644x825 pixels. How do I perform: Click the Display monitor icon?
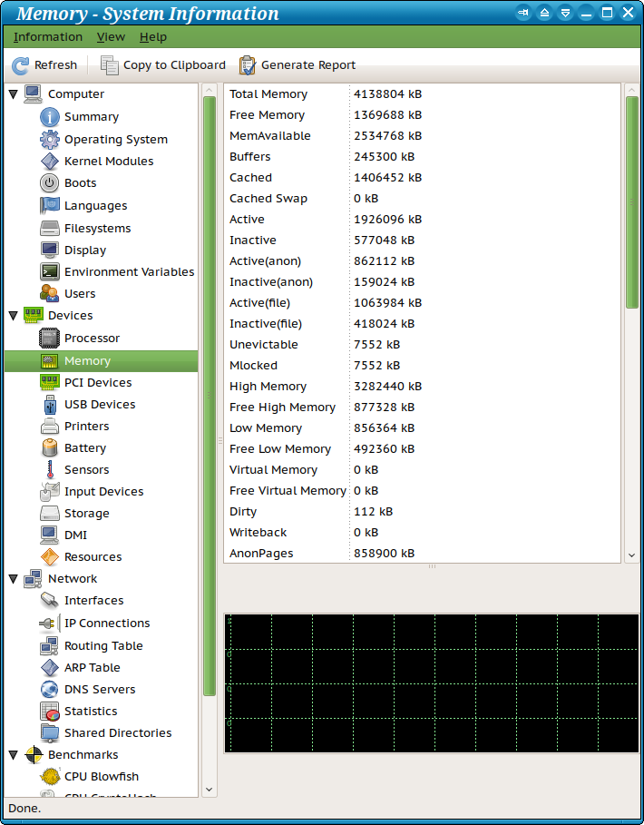49,250
